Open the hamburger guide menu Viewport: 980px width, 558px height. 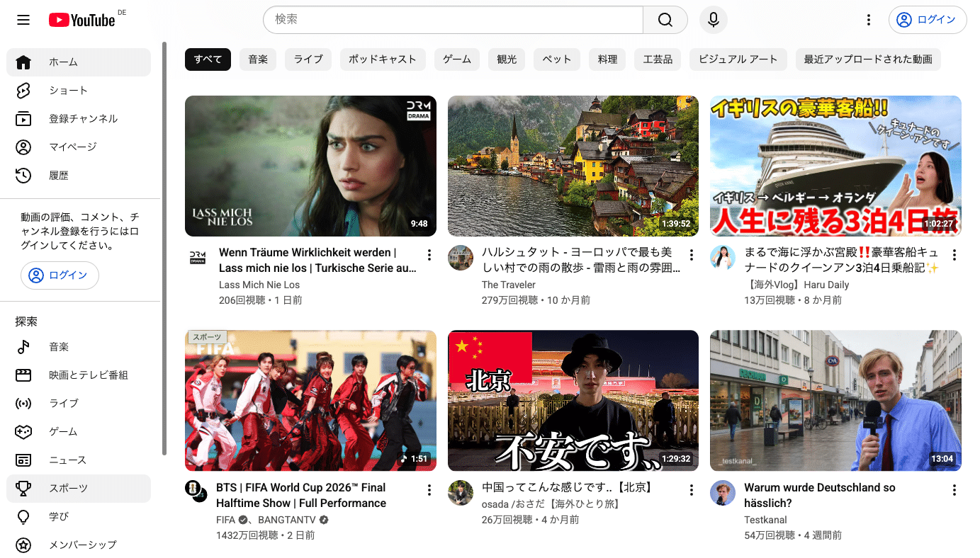tap(23, 20)
